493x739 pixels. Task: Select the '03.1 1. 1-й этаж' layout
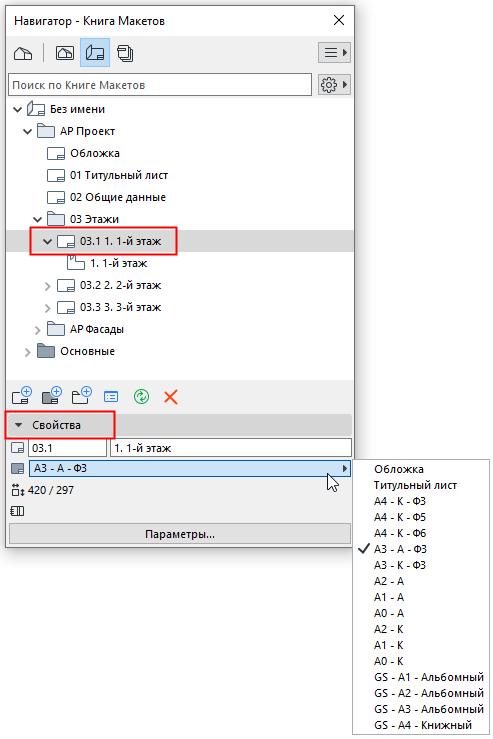(x=120, y=241)
